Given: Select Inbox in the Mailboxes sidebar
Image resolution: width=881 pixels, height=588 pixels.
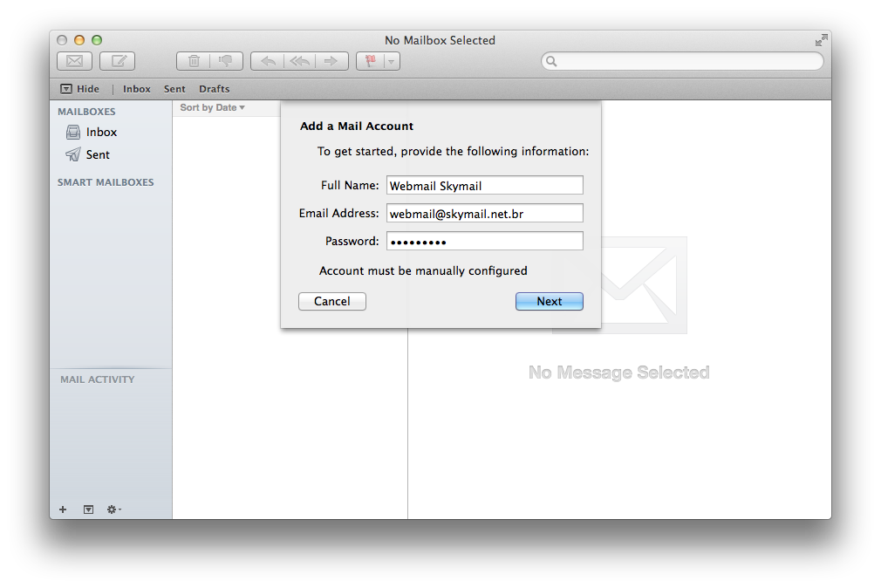Looking at the screenshot, I should 101,133.
